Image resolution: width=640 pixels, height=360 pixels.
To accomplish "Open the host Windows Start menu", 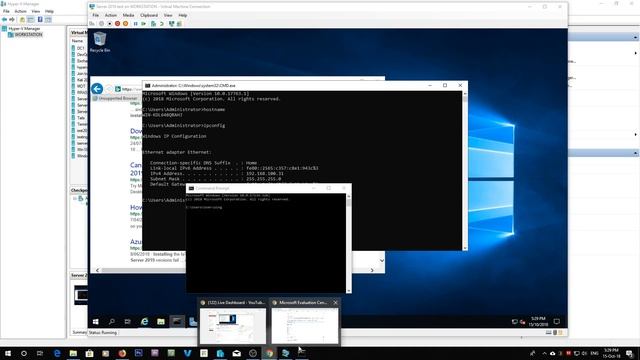I will (x=8, y=353).
